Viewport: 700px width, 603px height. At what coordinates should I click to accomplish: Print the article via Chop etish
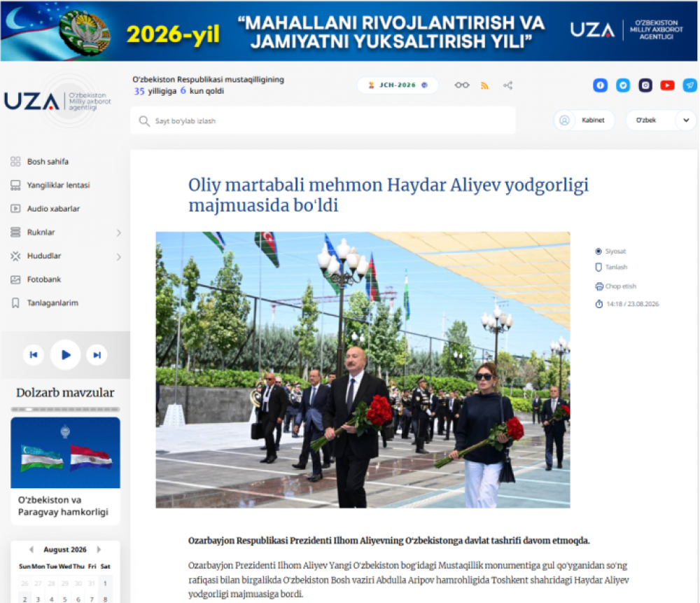[615, 286]
